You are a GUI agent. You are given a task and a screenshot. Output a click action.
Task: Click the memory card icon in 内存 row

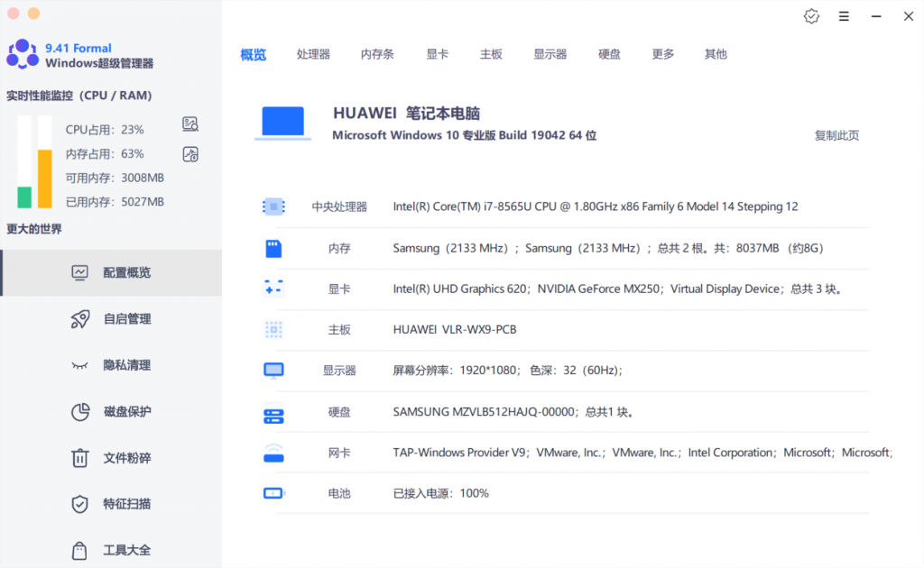point(273,249)
